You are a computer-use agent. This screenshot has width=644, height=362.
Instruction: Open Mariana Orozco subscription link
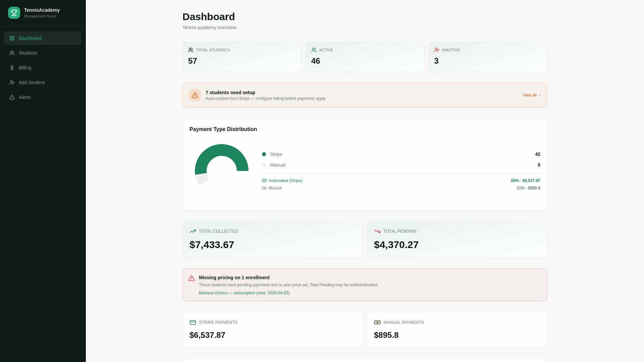tap(244, 293)
